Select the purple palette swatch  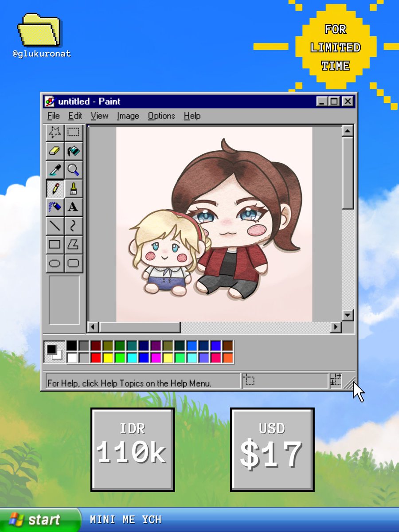tap(156, 346)
